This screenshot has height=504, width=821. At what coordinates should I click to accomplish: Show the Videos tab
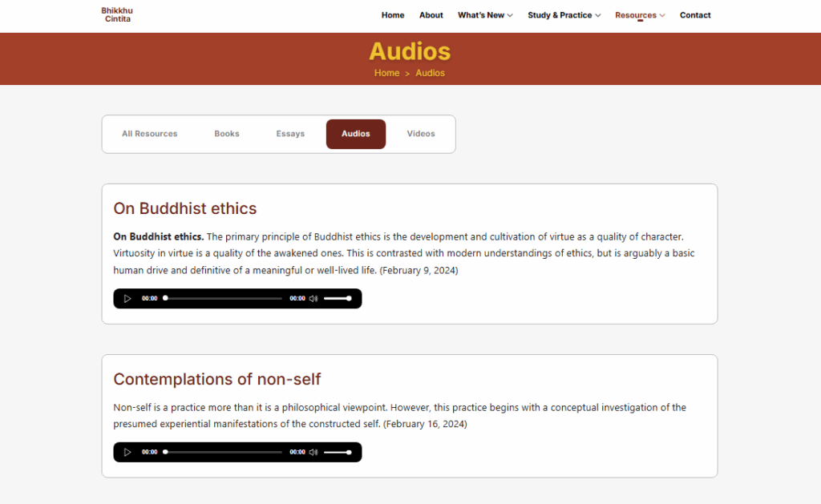[421, 134]
